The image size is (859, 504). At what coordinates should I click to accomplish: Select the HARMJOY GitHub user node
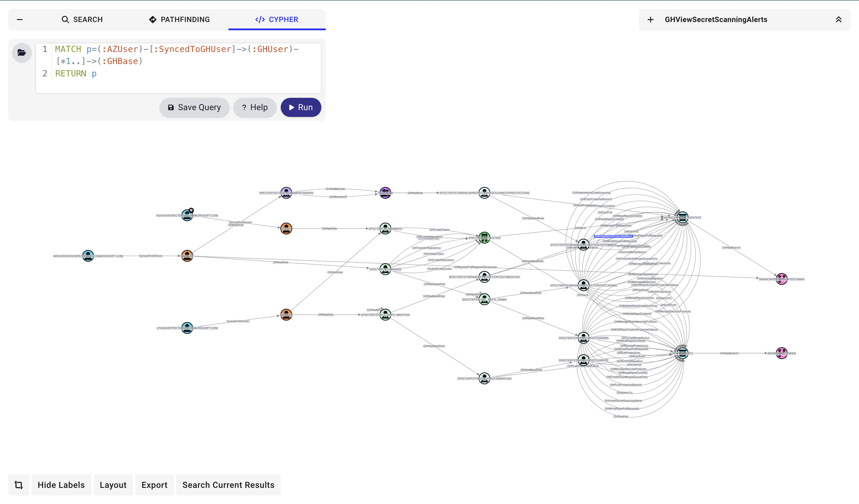pos(187,257)
